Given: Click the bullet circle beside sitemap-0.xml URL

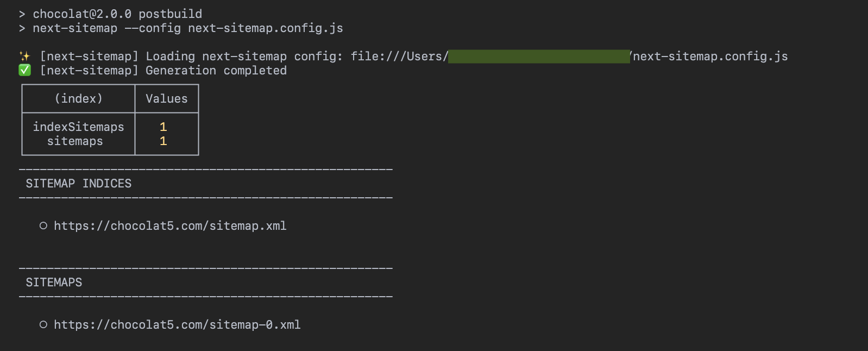Looking at the screenshot, I should 43,324.
